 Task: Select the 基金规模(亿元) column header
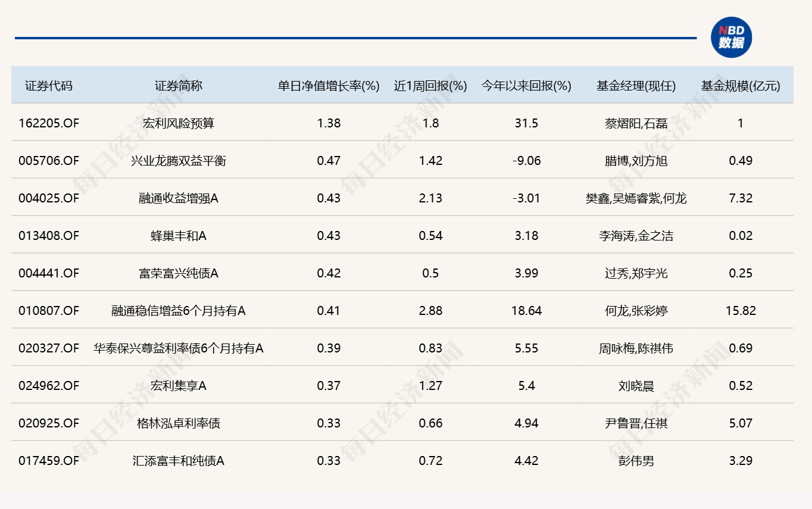(741, 86)
